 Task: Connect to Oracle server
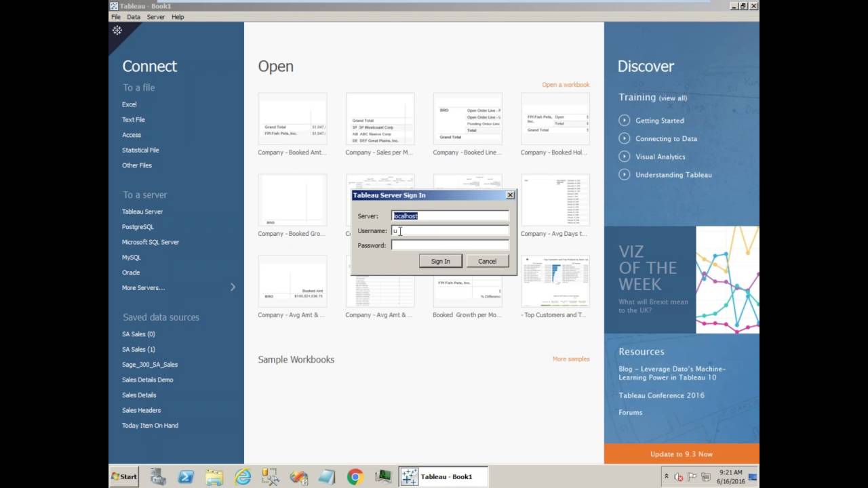[x=131, y=272]
